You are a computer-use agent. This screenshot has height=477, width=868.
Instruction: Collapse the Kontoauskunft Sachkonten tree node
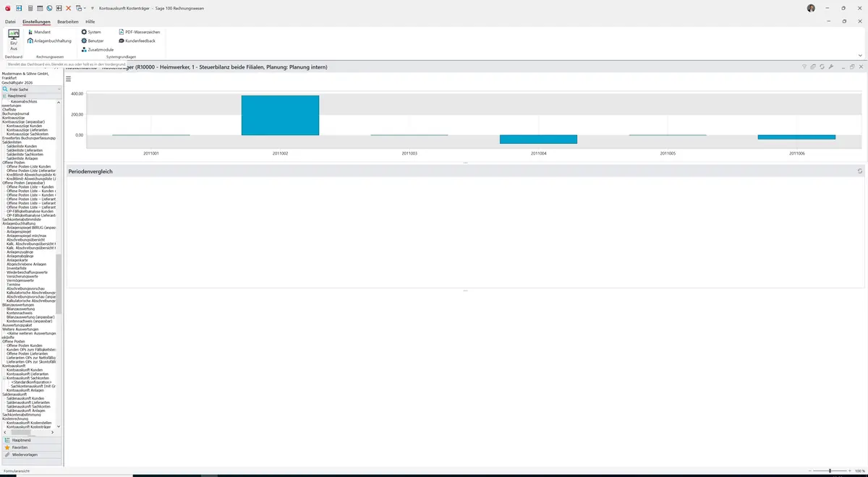click(4, 378)
